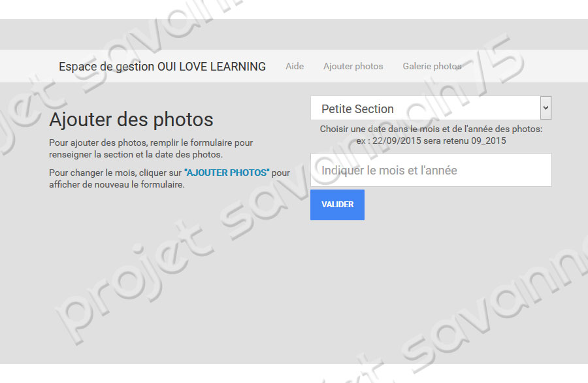
Task: Select the 'Petite Section' text in the combo box
Action: [x=357, y=109]
